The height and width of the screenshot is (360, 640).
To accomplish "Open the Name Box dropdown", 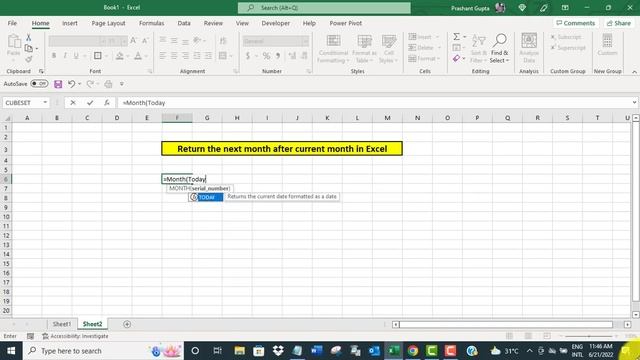I will (x=45, y=103).
